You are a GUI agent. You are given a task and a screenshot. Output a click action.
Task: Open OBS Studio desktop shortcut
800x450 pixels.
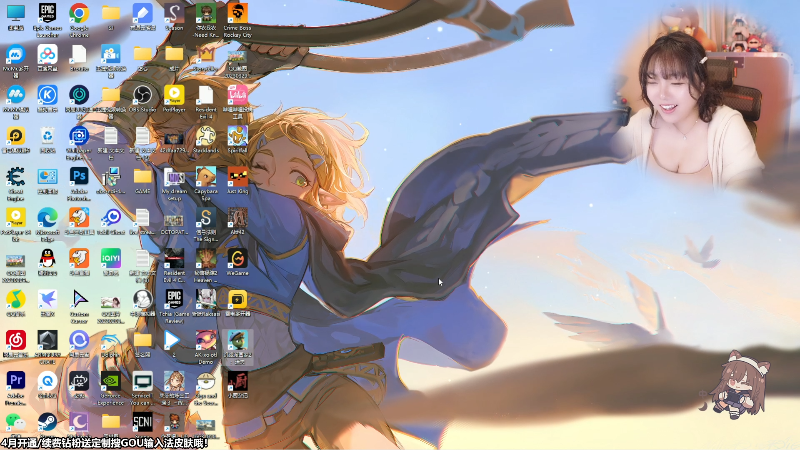pyautogui.click(x=142, y=95)
